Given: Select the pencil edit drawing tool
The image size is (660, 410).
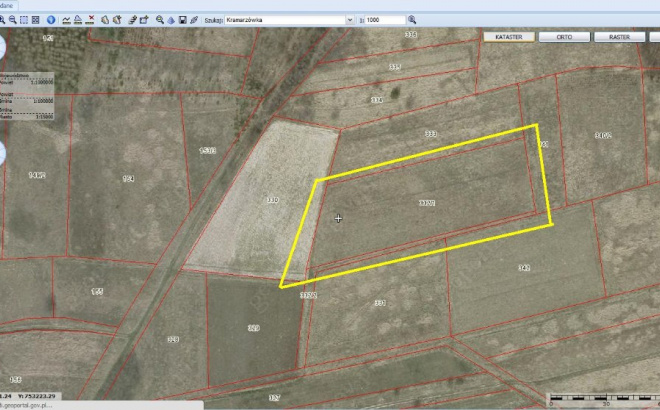Looking at the screenshot, I should (133, 20).
